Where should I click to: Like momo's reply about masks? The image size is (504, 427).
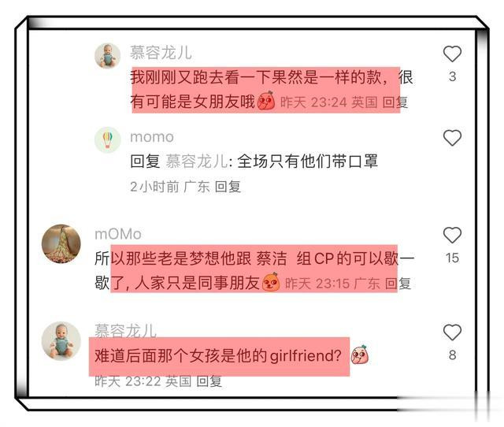(452, 138)
